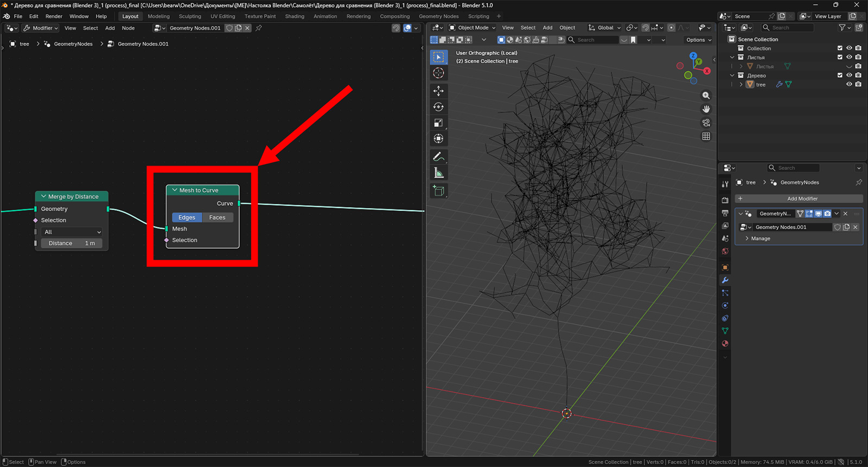Open the Object Mode dropdown
Viewport: 868px width, 467px height.
[x=473, y=28]
